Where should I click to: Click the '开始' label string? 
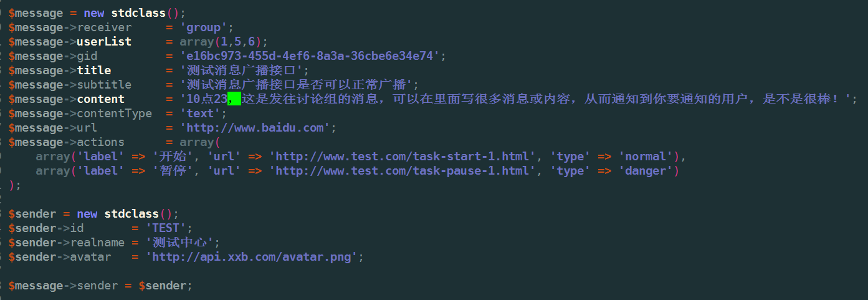[173, 157]
